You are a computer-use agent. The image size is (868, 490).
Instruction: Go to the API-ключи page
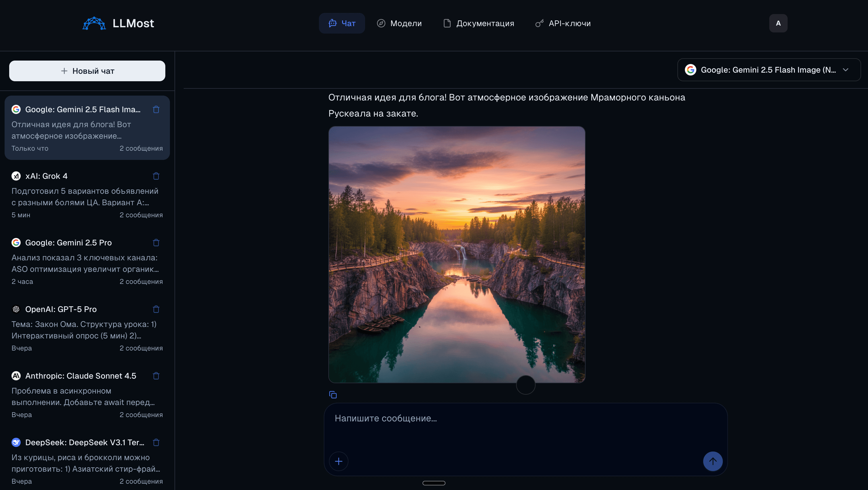click(563, 23)
